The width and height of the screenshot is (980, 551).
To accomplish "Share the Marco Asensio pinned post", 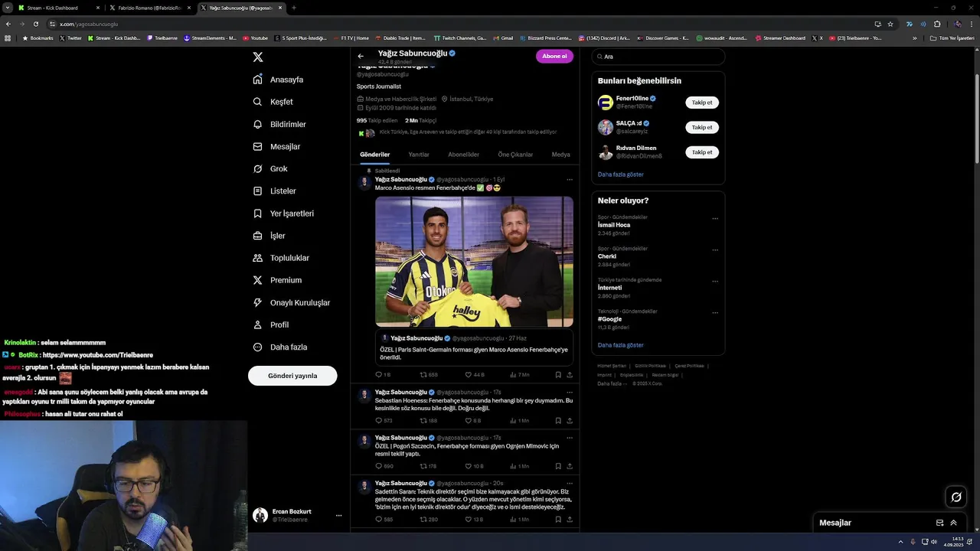I will pos(570,375).
